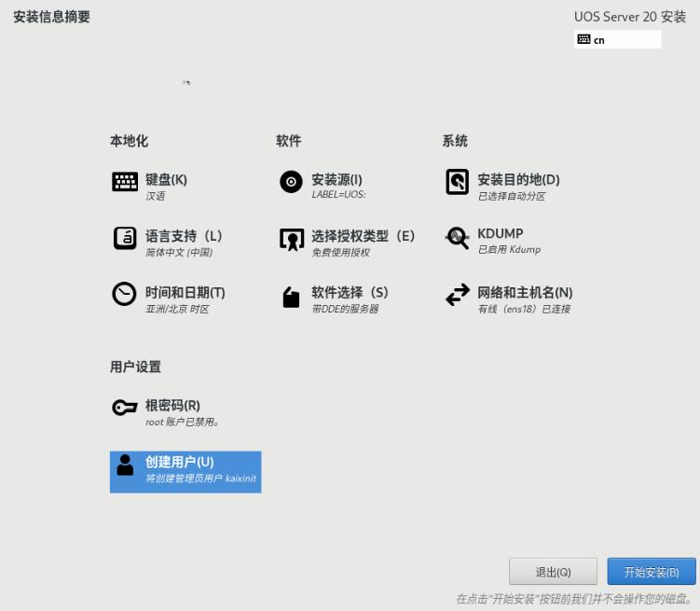Click the language support icon
700x611 pixels.
125,239
